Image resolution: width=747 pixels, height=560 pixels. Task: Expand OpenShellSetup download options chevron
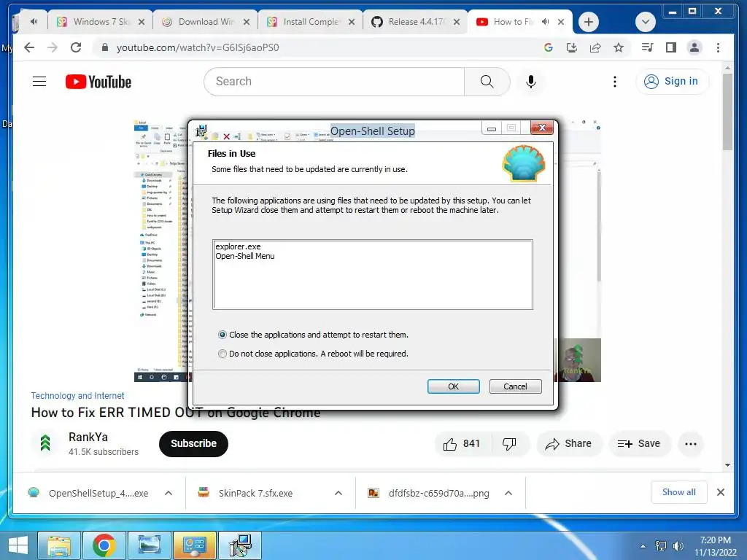point(169,494)
